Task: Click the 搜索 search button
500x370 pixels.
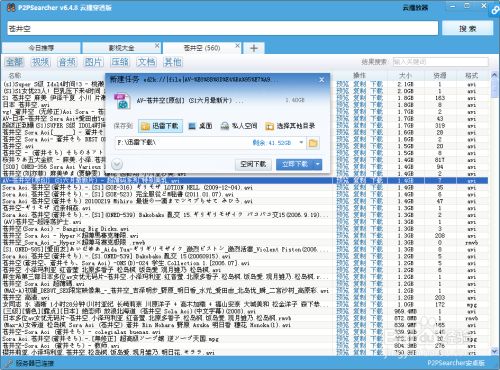Action: [467, 29]
